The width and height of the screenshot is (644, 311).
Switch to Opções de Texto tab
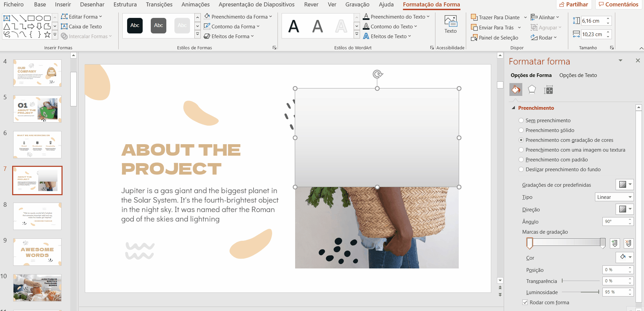click(578, 75)
